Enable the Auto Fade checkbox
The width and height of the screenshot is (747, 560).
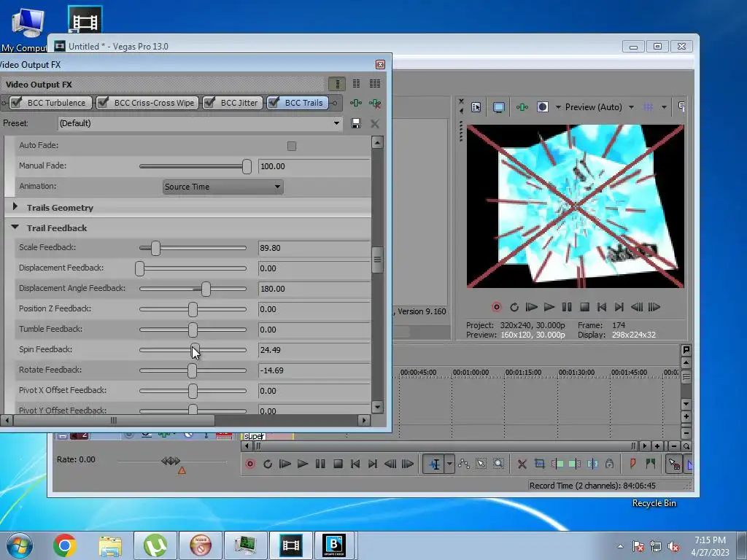pos(292,146)
